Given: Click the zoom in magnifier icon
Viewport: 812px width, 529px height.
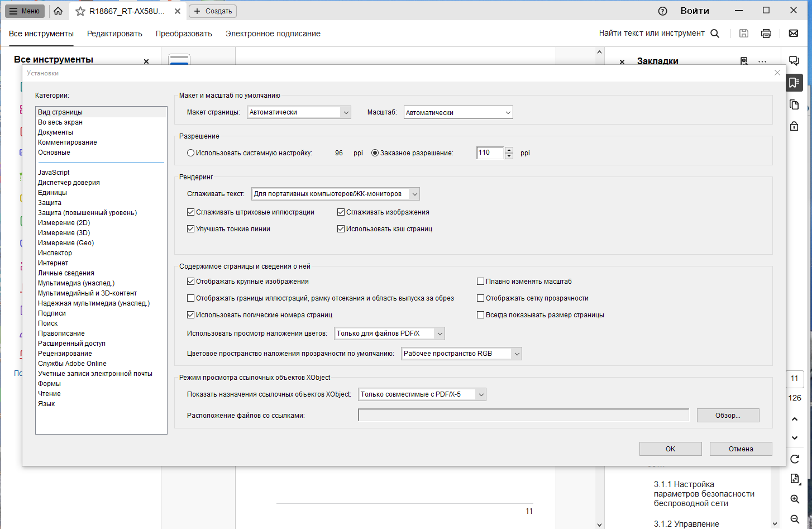Looking at the screenshot, I should (x=795, y=499).
